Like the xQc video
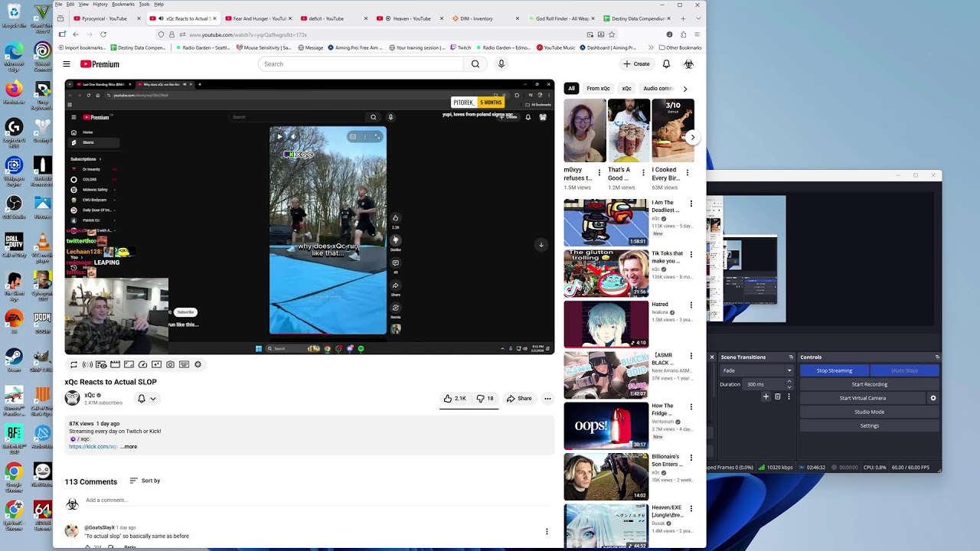 coord(455,399)
